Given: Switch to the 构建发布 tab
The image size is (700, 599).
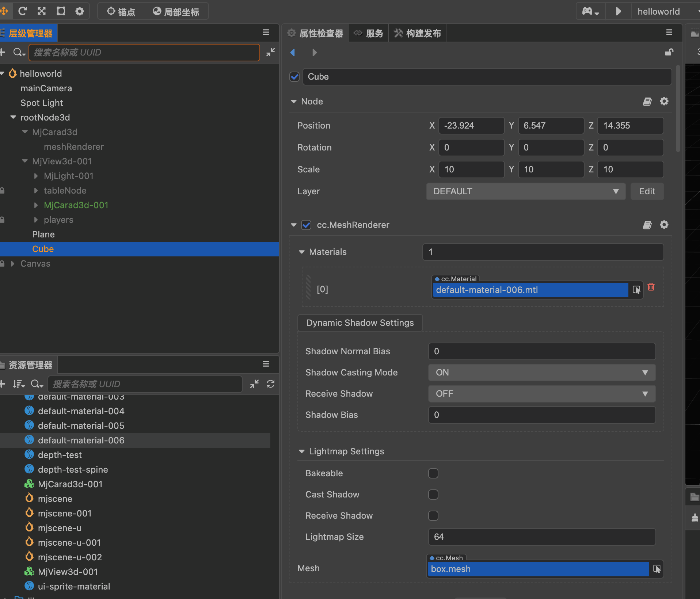Looking at the screenshot, I should pyautogui.click(x=418, y=34).
